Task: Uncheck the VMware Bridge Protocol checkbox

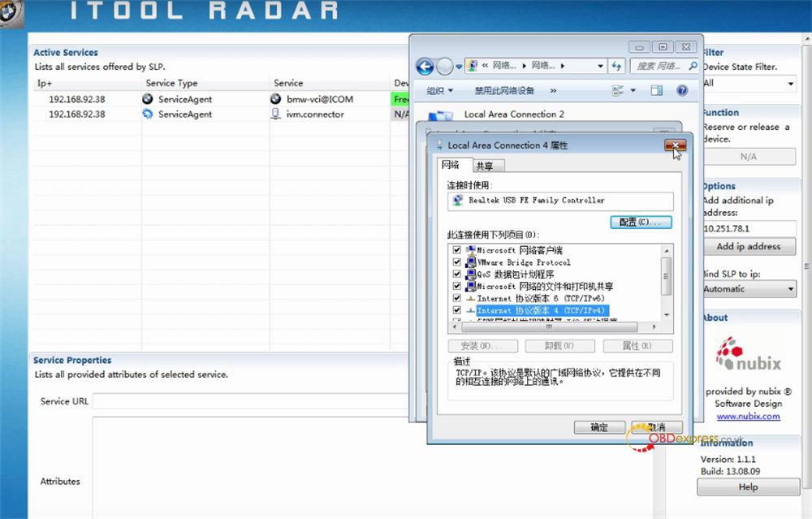Action: coord(456,262)
